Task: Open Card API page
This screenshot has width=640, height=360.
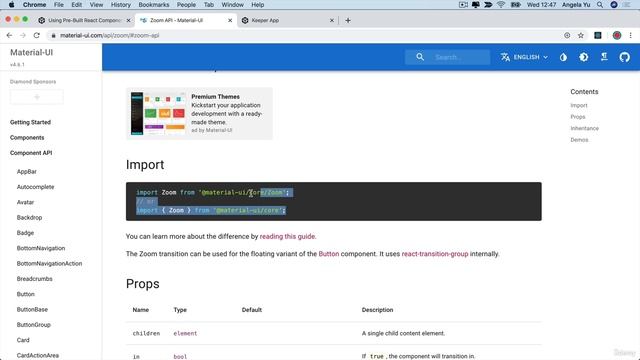Action: click(23, 340)
